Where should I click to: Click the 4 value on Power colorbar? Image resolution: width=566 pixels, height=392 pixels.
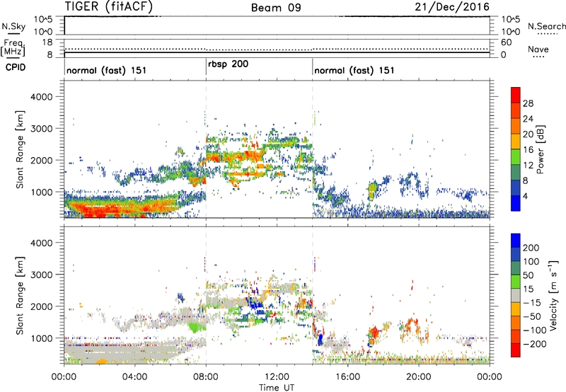(526, 196)
